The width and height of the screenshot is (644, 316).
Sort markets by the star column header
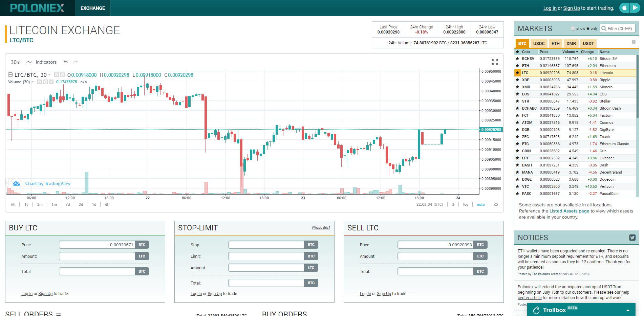(x=517, y=52)
